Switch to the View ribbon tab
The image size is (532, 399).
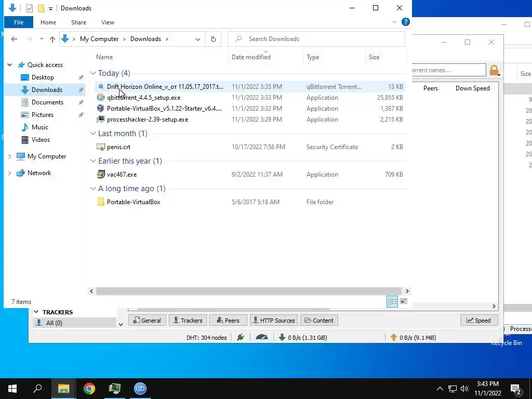coord(108,22)
